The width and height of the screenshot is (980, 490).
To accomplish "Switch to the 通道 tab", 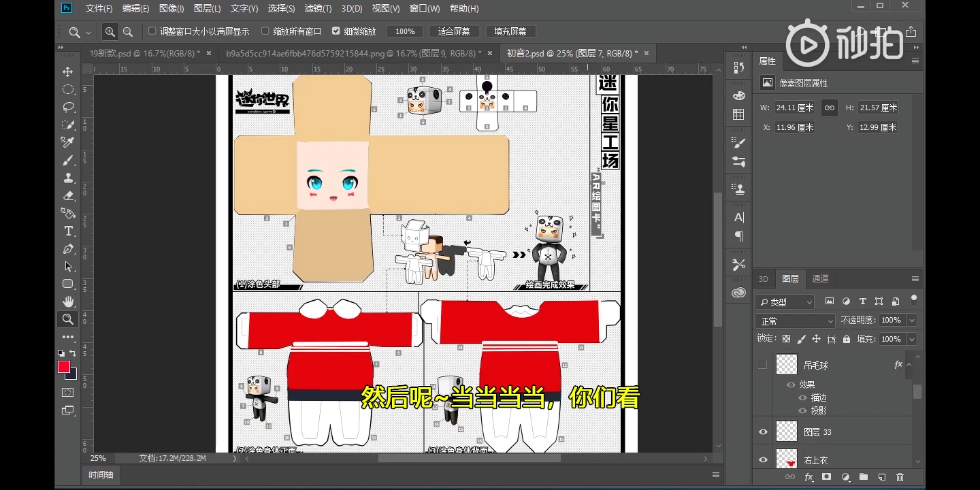I will (x=820, y=279).
